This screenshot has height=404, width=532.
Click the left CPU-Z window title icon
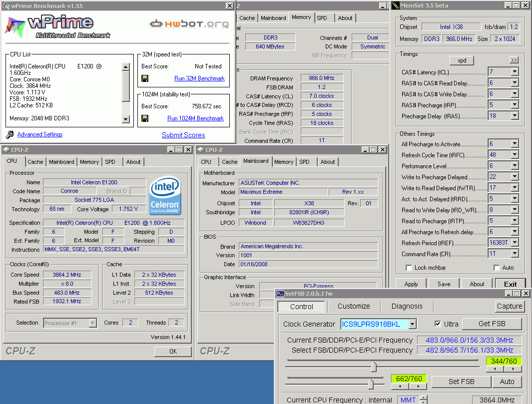coord(6,150)
